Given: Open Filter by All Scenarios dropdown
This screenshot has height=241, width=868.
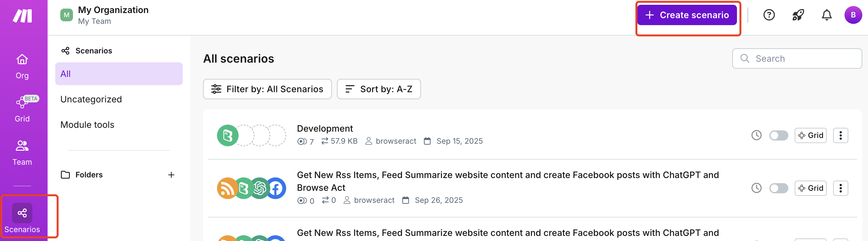Looking at the screenshot, I should [267, 89].
